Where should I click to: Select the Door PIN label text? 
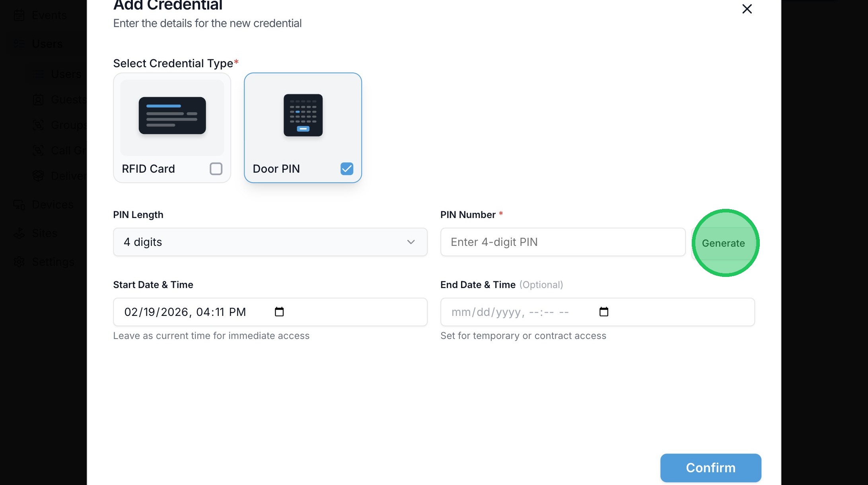[276, 169]
